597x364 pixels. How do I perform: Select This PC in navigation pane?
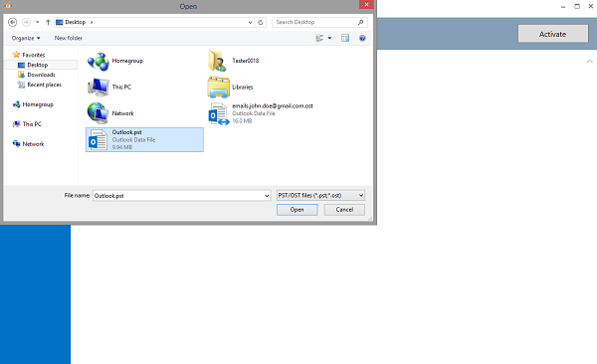click(32, 124)
